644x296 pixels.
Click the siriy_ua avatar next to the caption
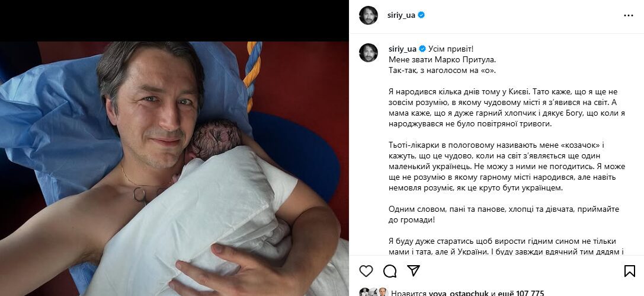pos(369,53)
